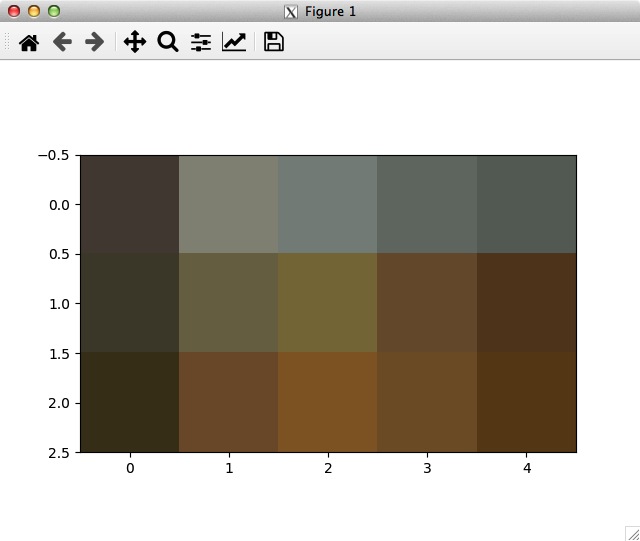This screenshot has height=541, width=640.
Task: Click the X11 icon in the title bar
Action: point(291,12)
